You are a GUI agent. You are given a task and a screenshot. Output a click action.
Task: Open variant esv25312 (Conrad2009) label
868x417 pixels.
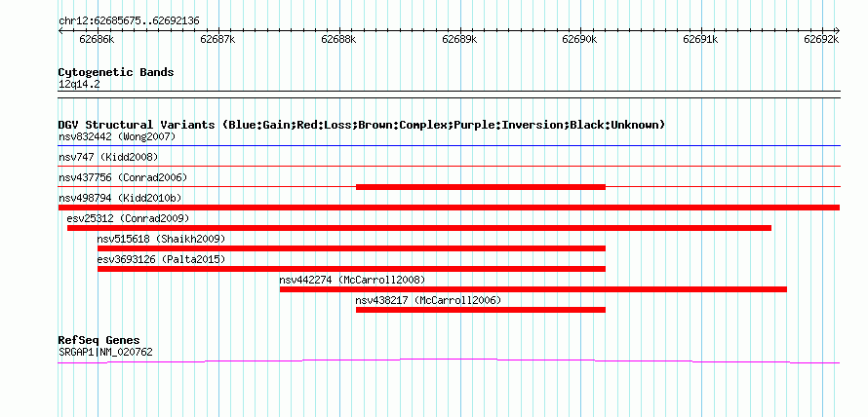pos(128,218)
